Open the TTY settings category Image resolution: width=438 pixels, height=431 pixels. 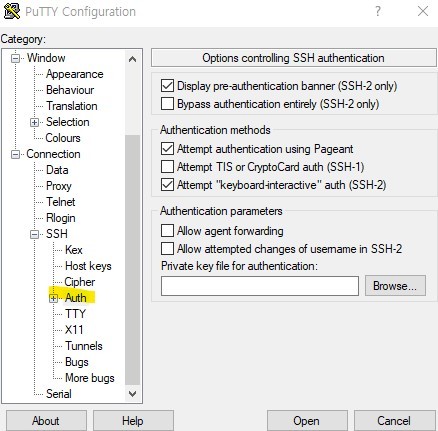coord(76,314)
